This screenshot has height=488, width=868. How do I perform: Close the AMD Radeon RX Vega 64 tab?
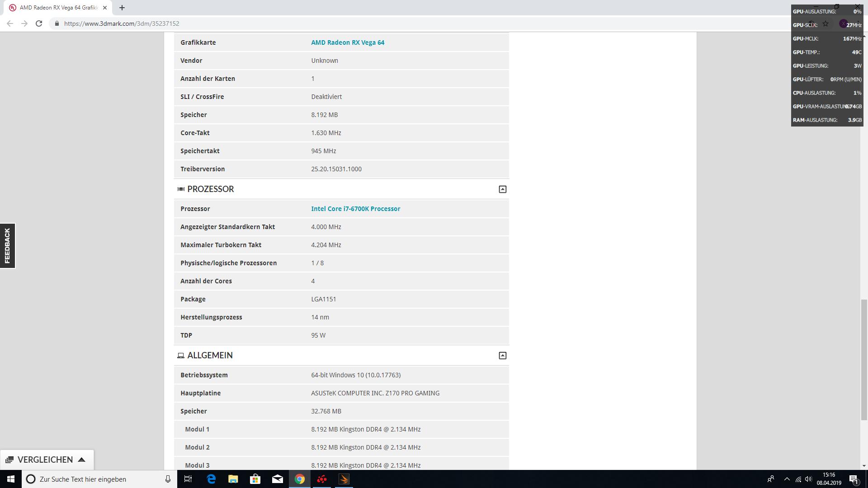pos(105,8)
